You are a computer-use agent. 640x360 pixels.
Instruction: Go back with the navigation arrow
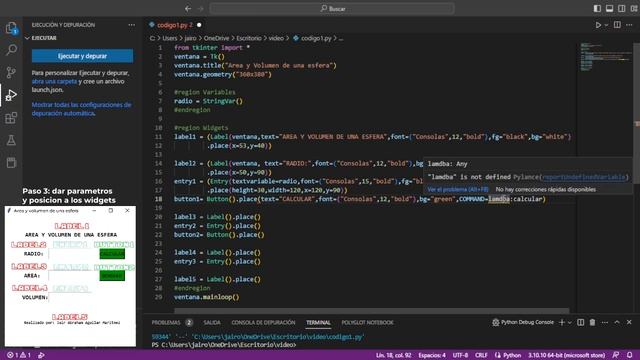coord(188,9)
